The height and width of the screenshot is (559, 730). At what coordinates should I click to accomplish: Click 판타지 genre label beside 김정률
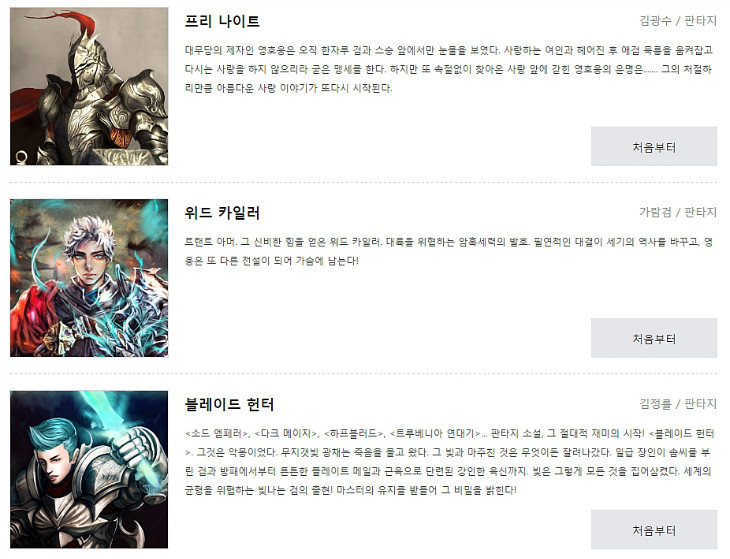(700, 404)
